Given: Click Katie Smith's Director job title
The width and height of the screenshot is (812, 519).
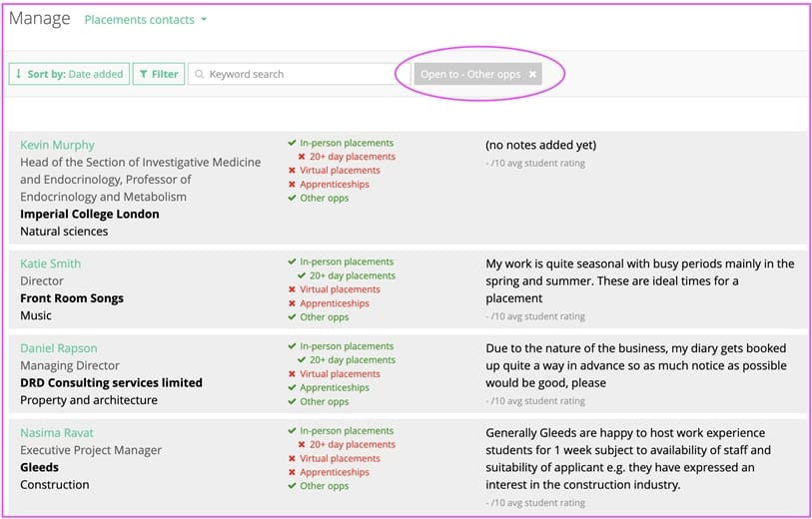Looking at the screenshot, I should click(42, 281).
